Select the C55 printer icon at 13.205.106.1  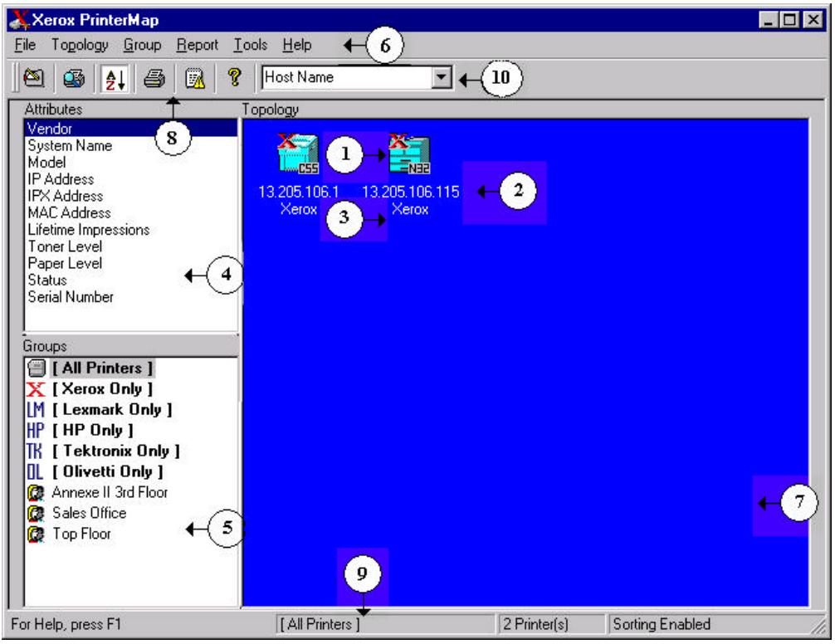pyautogui.click(x=298, y=154)
